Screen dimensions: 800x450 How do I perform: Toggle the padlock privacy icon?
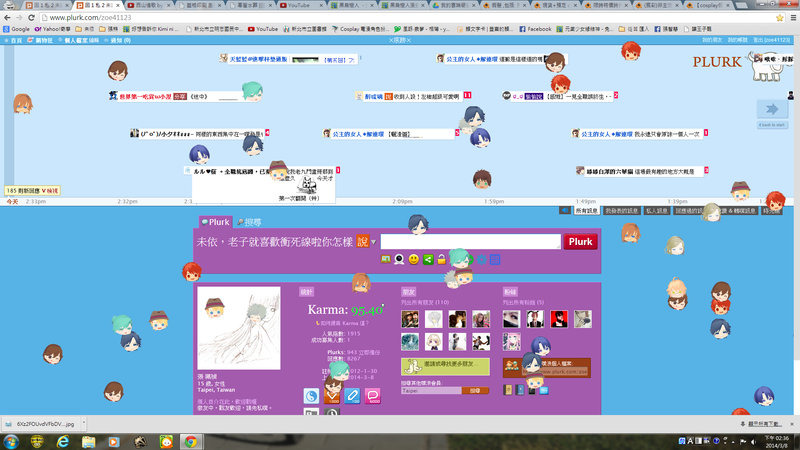pos(441,259)
